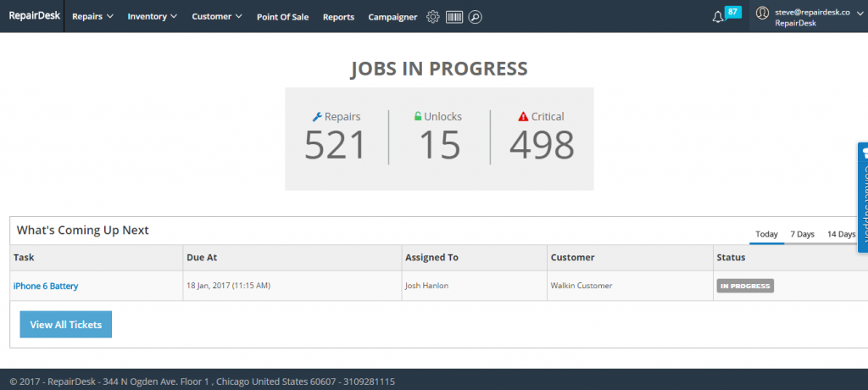Click the red Critical warning icon
This screenshot has width=868, height=390.
point(523,117)
